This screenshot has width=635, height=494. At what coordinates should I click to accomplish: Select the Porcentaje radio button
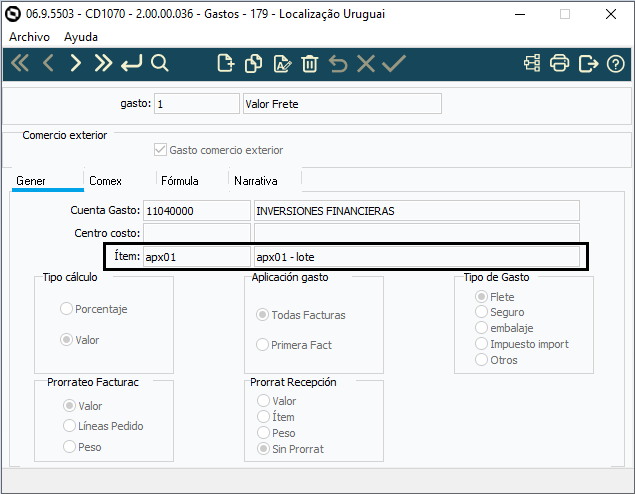[67, 309]
